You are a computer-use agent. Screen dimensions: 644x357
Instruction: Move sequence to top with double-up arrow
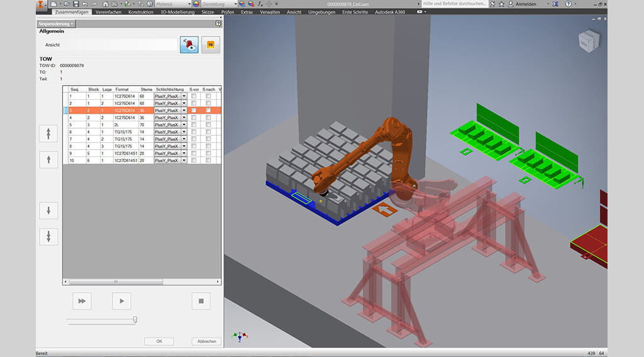[48, 133]
